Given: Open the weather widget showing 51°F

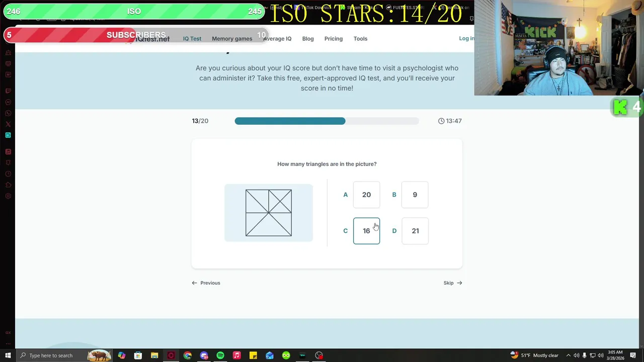Looking at the screenshot, I should click(534, 355).
